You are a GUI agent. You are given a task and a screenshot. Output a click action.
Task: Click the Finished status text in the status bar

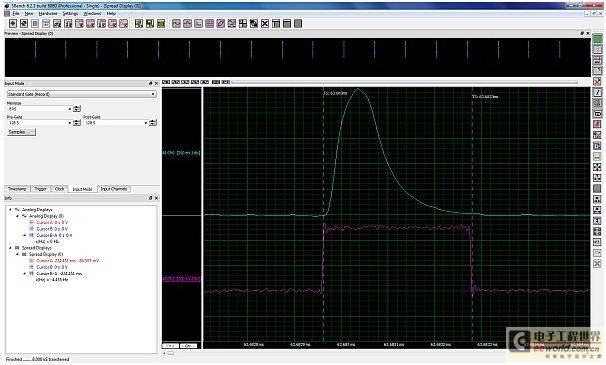(37, 360)
